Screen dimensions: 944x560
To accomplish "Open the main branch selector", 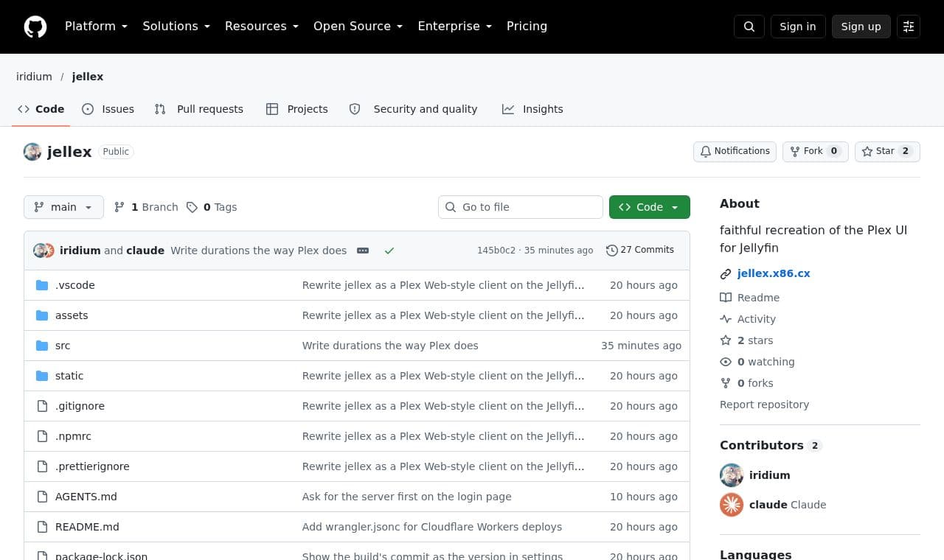I will (63, 207).
